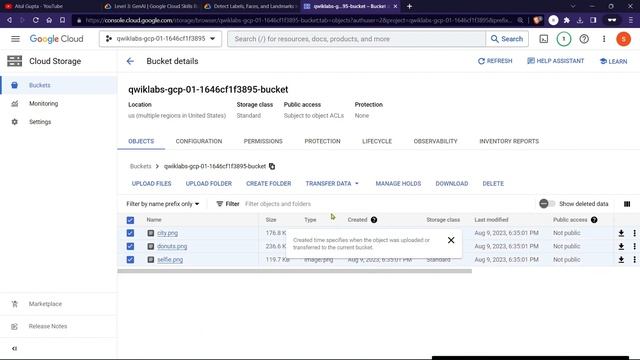Screen dimensions: 640x360
Task: Open the Learn panel
Action: [x=613, y=61]
